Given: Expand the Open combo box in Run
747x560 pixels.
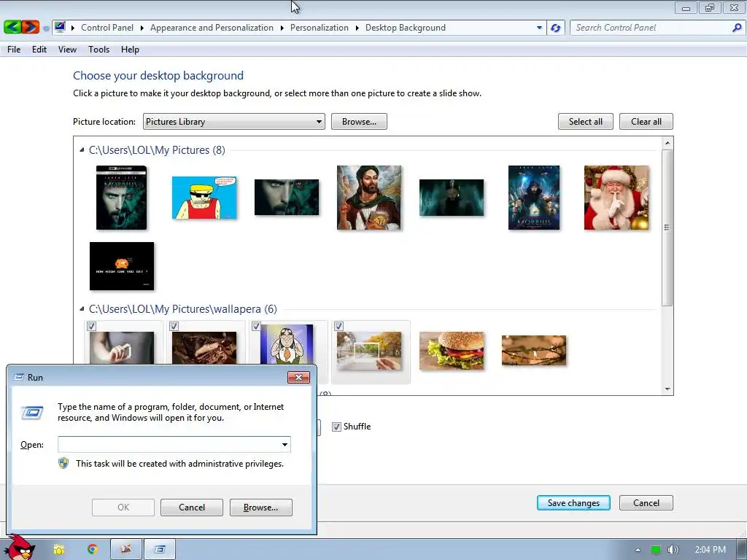Looking at the screenshot, I should (285, 445).
